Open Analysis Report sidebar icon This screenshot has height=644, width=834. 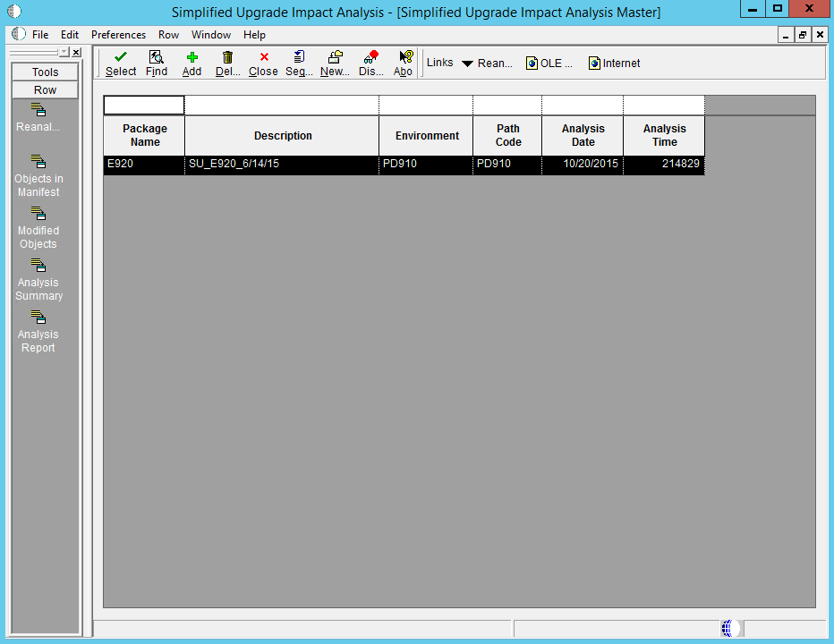(38, 317)
